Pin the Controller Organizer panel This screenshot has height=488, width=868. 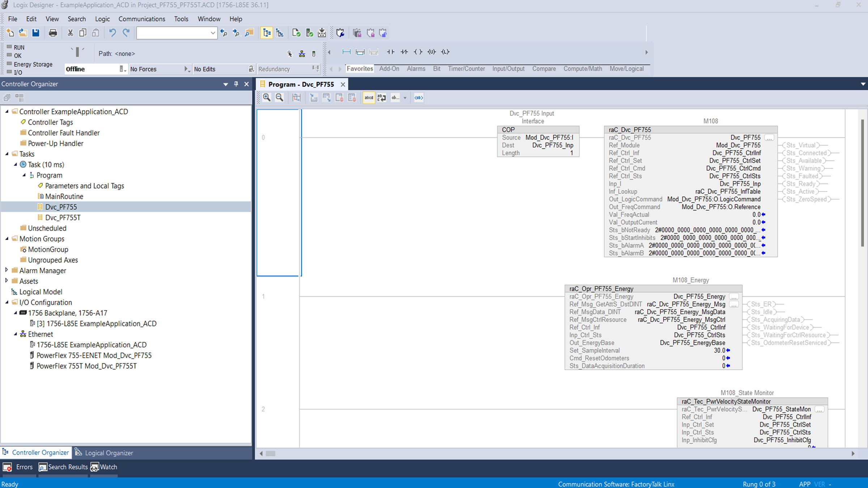236,84
